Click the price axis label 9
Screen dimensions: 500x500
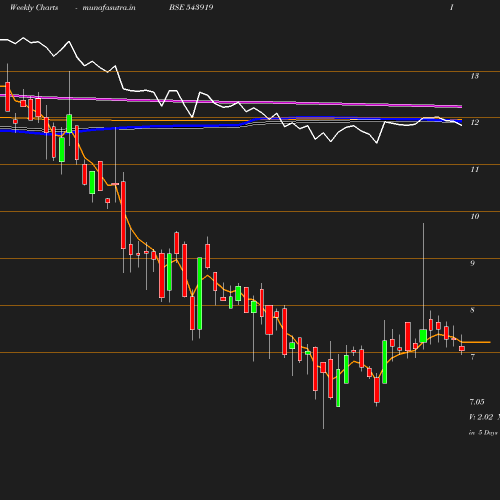[472, 263]
